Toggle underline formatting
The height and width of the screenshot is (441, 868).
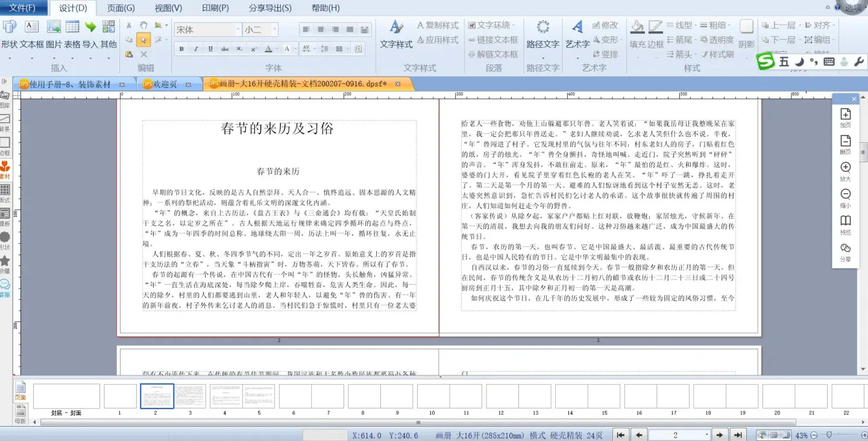point(210,49)
